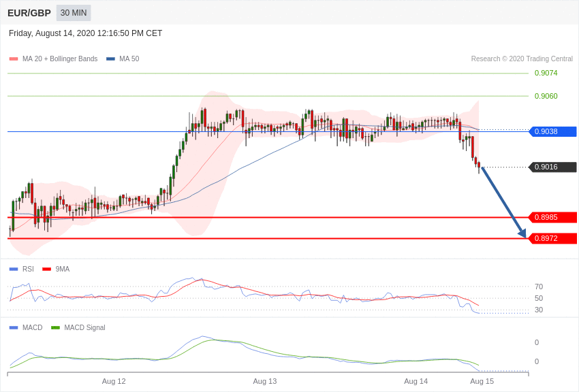The width and height of the screenshot is (579, 392).
Task: Click the 'Aug 12' time axis label
Action: click(114, 381)
